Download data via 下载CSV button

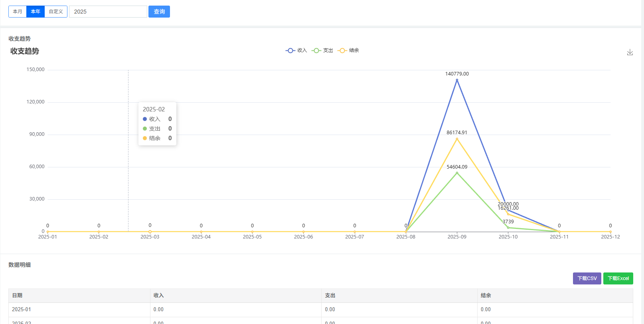click(587, 278)
